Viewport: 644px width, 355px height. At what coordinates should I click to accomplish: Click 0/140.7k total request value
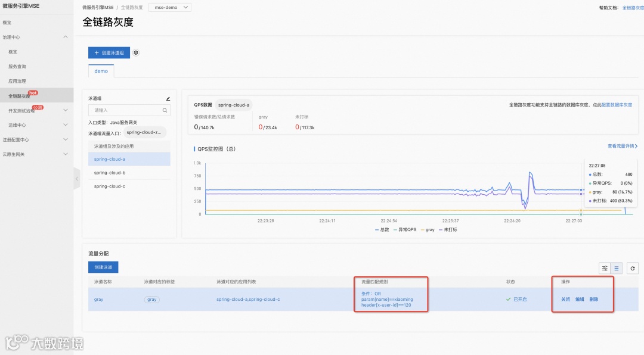[204, 127]
